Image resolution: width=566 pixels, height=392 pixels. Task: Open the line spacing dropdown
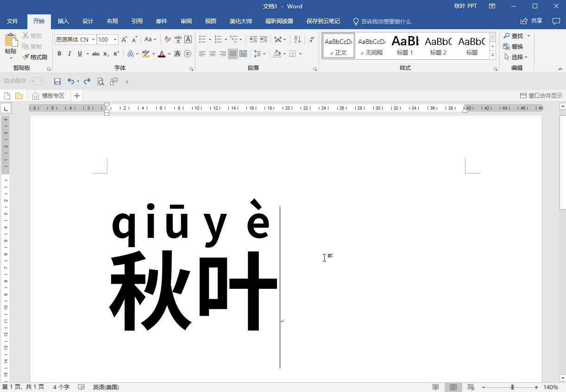point(259,54)
